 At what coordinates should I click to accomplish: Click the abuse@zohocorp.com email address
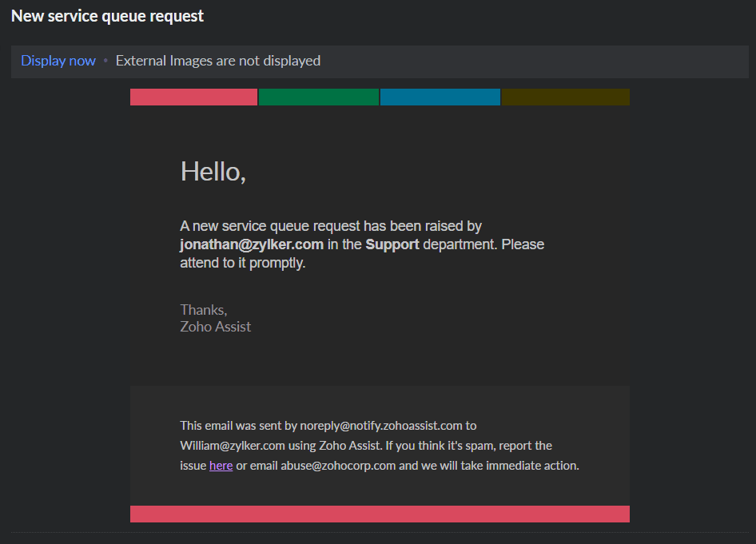[338, 466]
